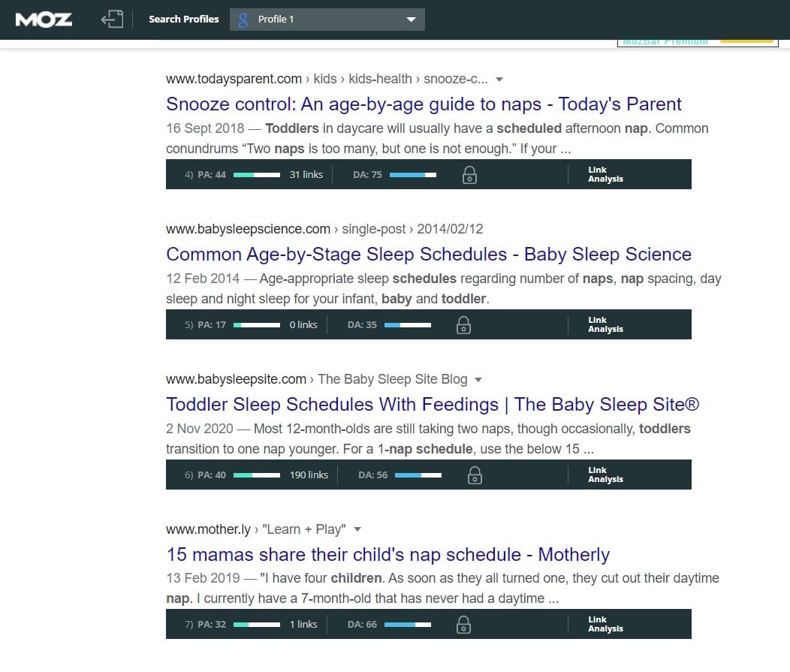The width and height of the screenshot is (790, 672).
Task: Open Common Age-by-Stage Sleep Schedules result
Action: tap(429, 254)
